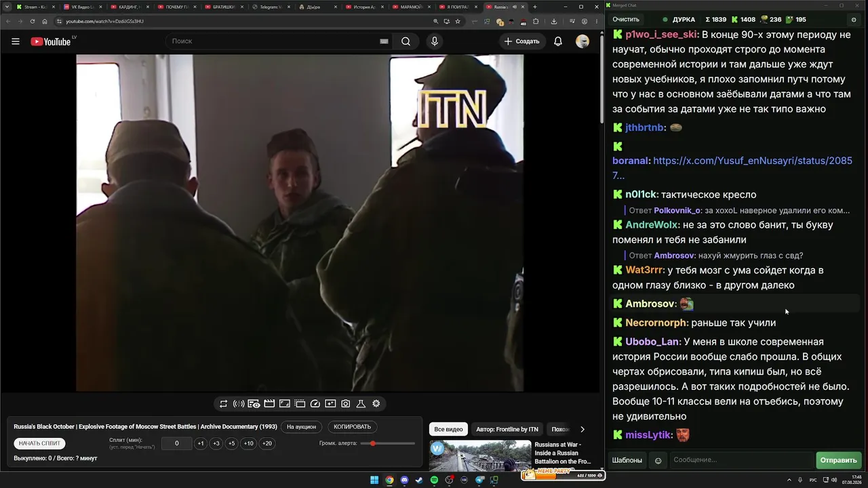Open the browser extensions puzzle icon
Image resolution: width=868 pixels, height=488 pixels.
[x=536, y=21]
